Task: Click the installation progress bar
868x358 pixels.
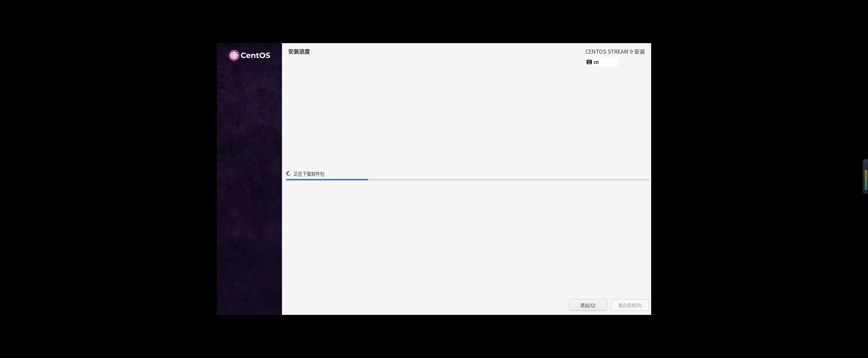Action: tap(467, 180)
